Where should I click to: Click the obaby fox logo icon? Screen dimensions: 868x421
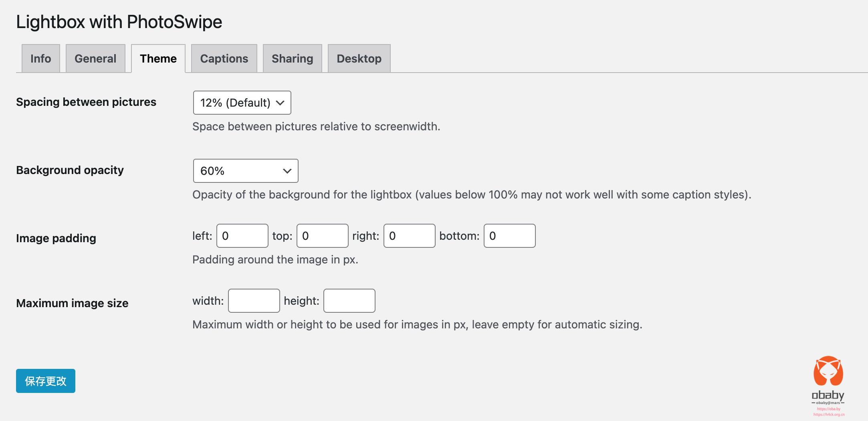pos(828,371)
